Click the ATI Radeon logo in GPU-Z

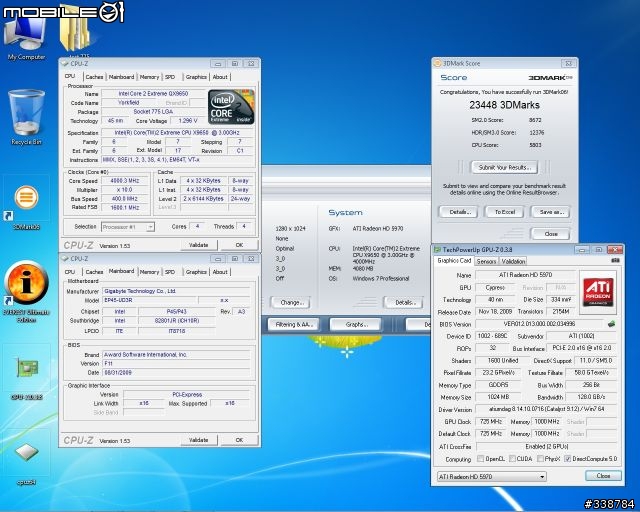[x=598, y=292]
